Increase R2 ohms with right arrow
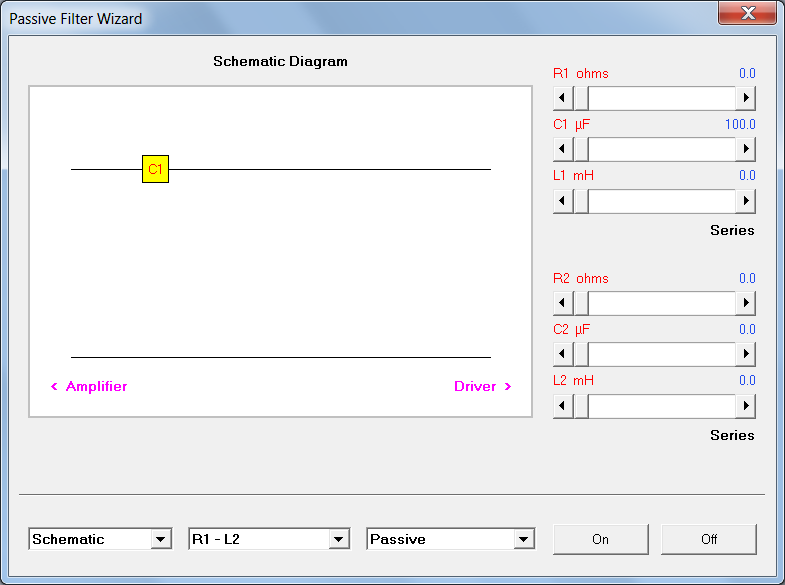Screen dimensions: 785x585 [745, 303]
